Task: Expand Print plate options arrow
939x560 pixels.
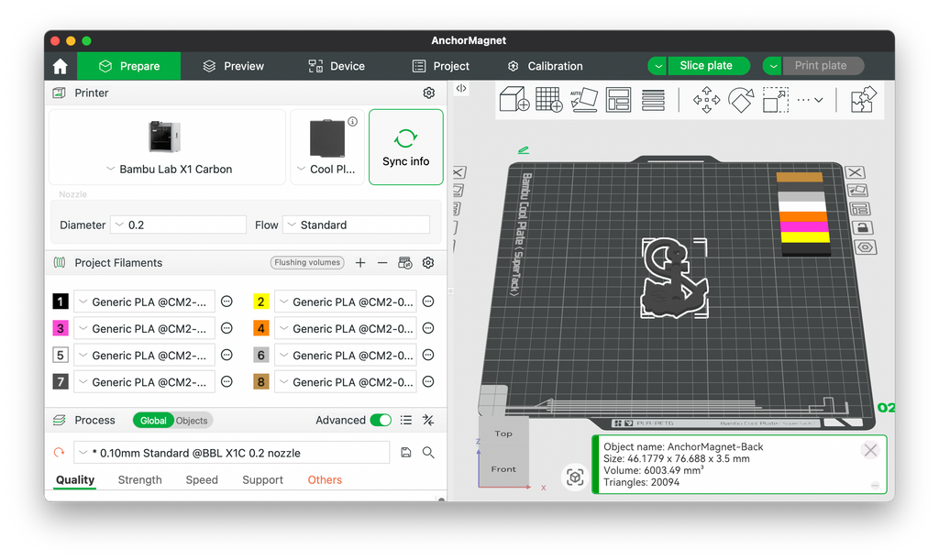Action: 773,66
